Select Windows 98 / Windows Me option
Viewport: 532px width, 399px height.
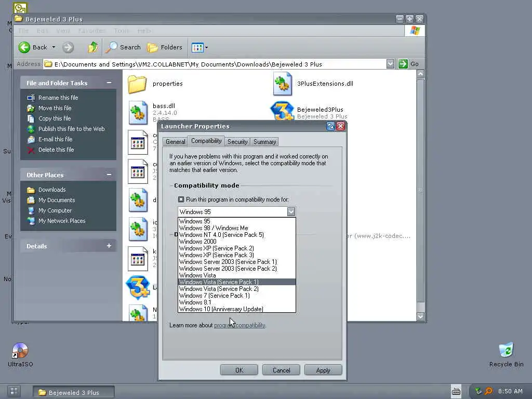[x=237, y=228]
